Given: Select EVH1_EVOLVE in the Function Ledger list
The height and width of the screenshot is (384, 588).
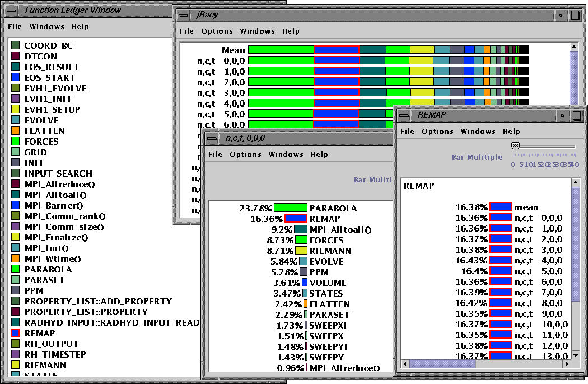Looking at the screenshot, I should 55,88.
